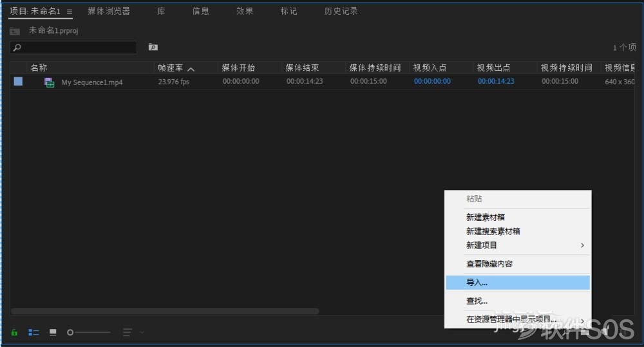This screenshot has height=347, width=644.
Task: Click the horizontal scrollbar of the project list
Action: point(165,312)
